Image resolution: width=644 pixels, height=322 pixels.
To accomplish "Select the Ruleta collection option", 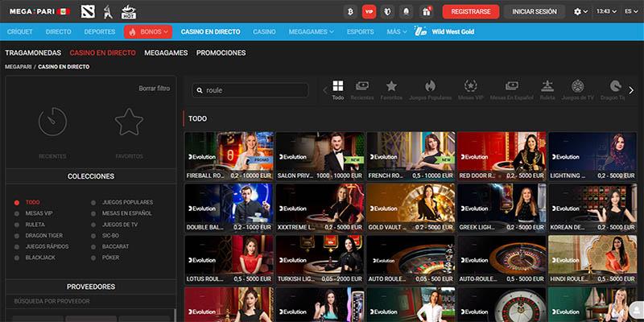I will (x=30, y=225).
